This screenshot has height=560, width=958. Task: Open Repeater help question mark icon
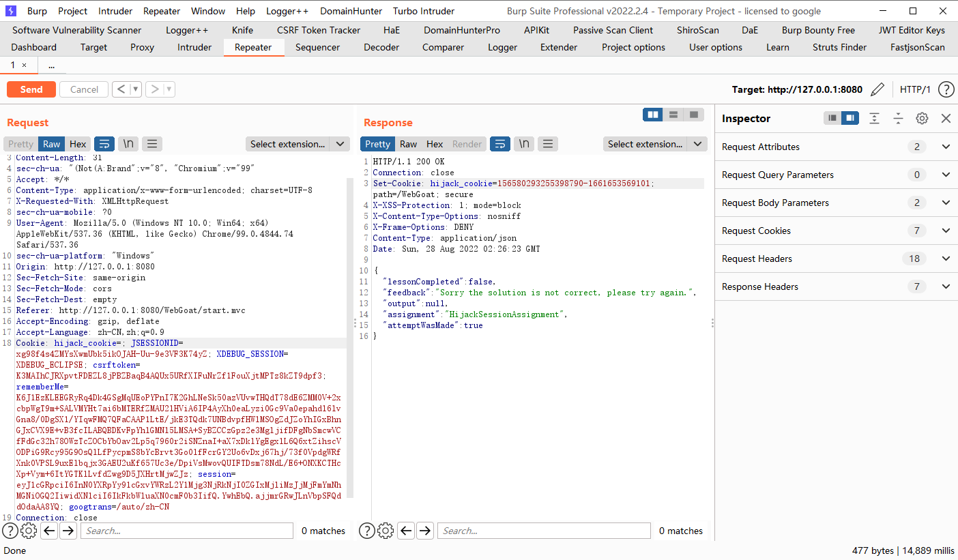tap(946, 89)
